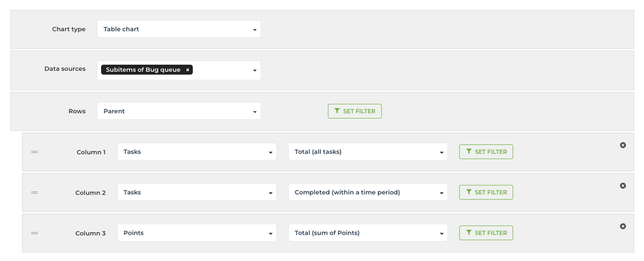This screenshot has width=644, height=261.
Task: Open Total (sum of Points) dropdown
Action: [368, 233]
